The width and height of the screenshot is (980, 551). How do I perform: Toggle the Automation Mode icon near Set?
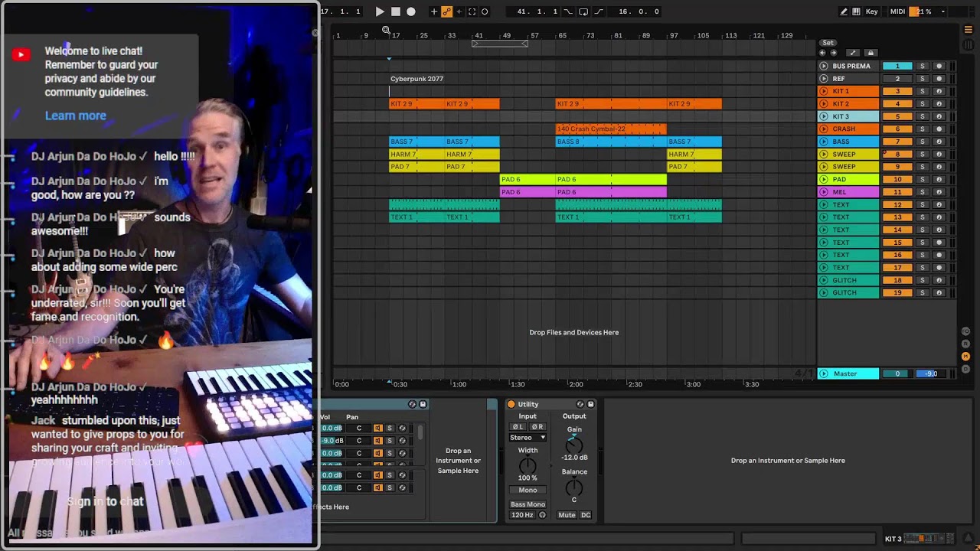coord(853,53)
